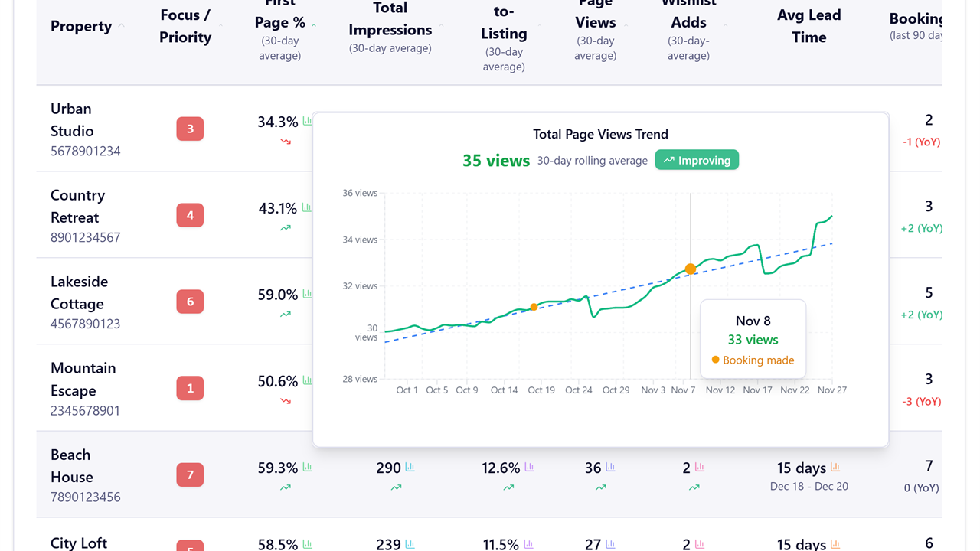This screenshot has height=551, width=980.
Task: Click the -3 (YoY) value for Mountain Escape
Action: (x=921, y=401)
